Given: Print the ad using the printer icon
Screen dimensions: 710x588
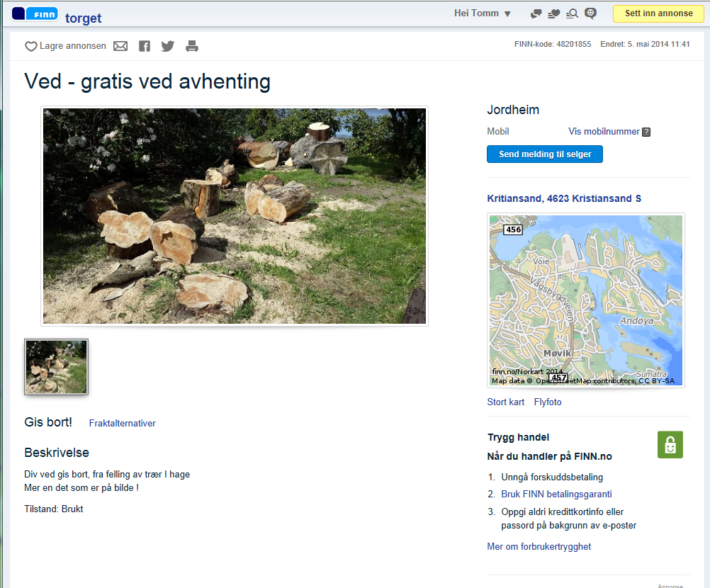Looking at the screenshot, I should (192, 46).
